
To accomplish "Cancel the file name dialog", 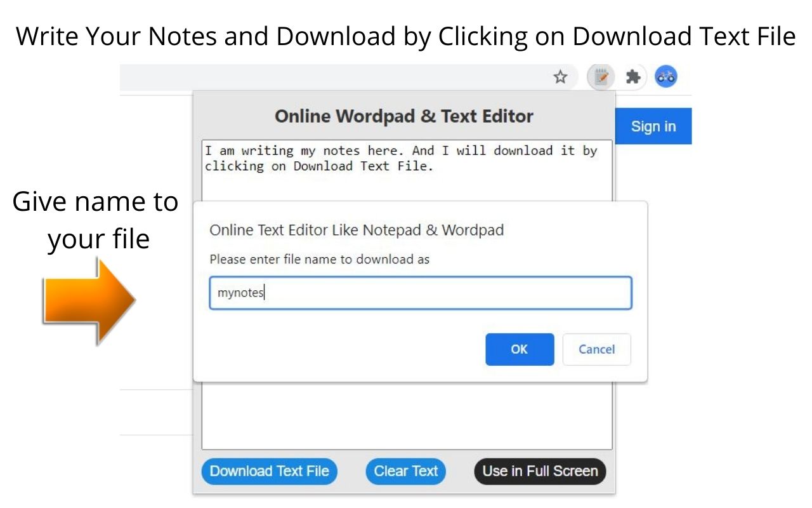I will [x=596, y=349].
